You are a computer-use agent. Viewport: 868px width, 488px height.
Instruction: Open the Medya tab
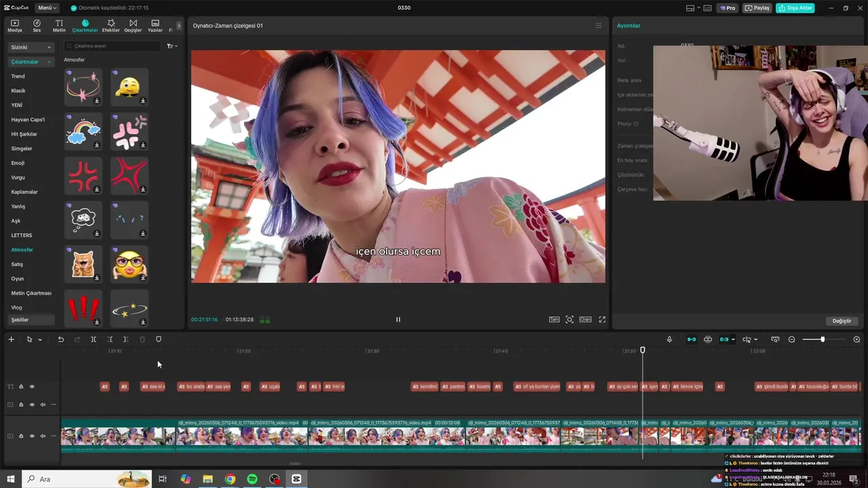tap(15, 26)
